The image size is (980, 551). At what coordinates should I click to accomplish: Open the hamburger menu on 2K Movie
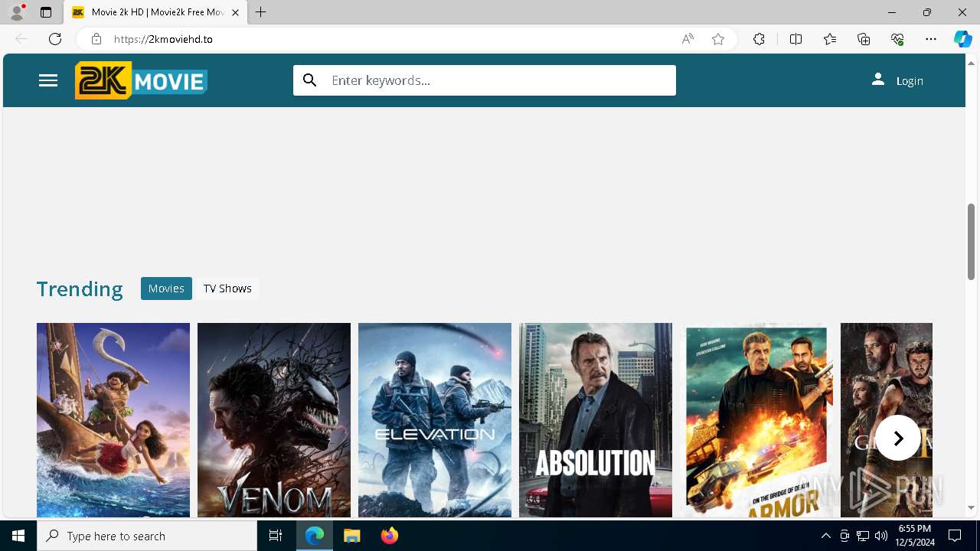click(48, 80)
